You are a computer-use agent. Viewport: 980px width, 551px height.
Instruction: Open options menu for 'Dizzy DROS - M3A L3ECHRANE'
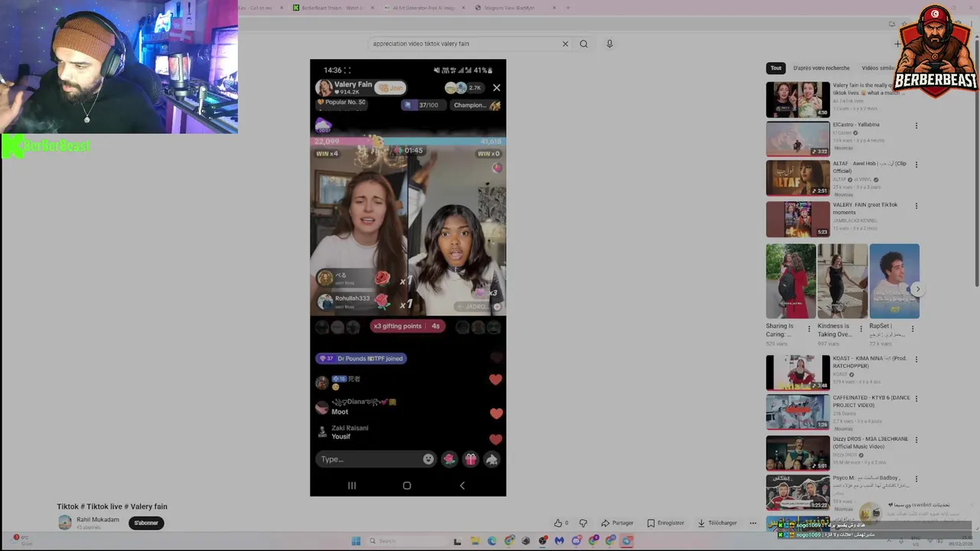(916, 440)
